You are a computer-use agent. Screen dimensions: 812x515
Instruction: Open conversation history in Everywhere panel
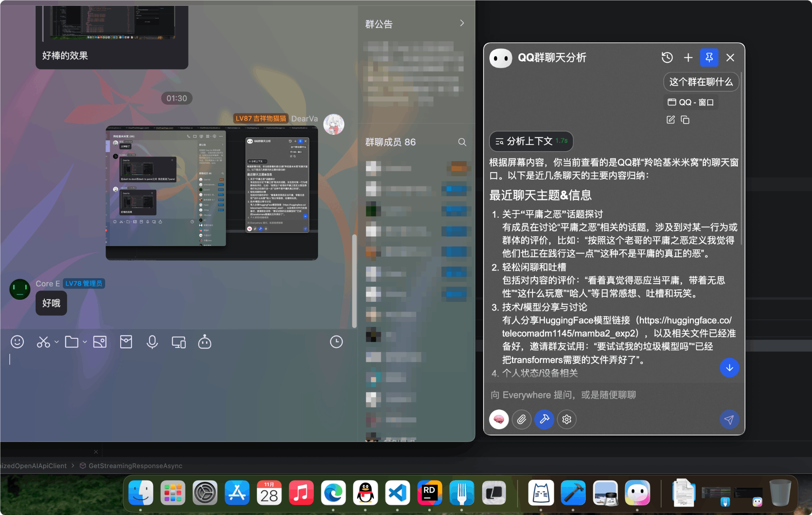[667, 57]
